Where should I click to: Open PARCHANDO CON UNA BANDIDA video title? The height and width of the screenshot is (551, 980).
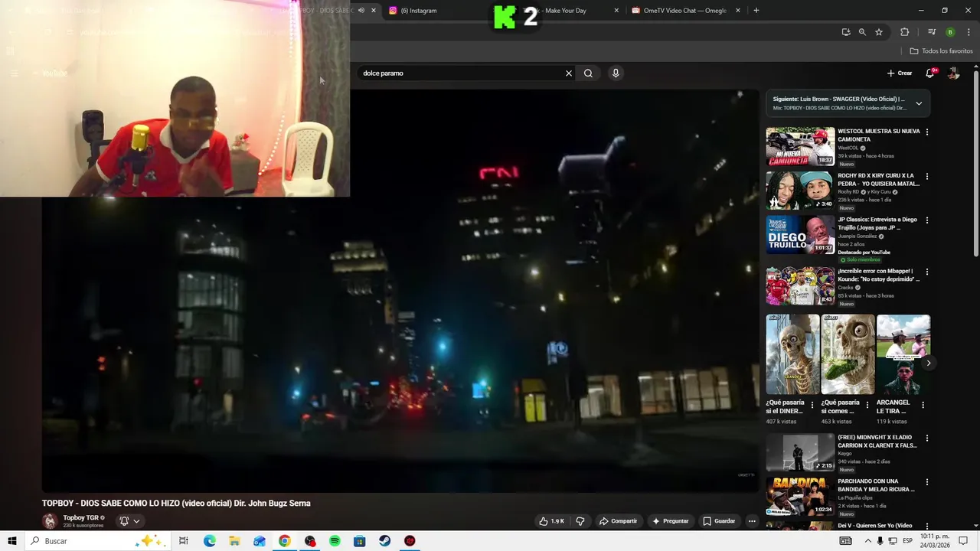876,485
